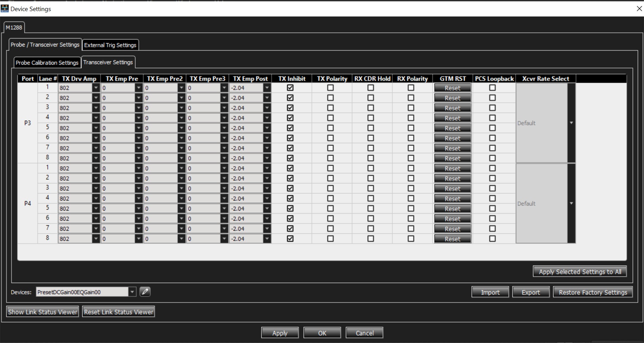Open TX Emp Pre2 dropdown for P3 lane 5
The height and width of the screenshot is (343, 644).
(181, 128)
